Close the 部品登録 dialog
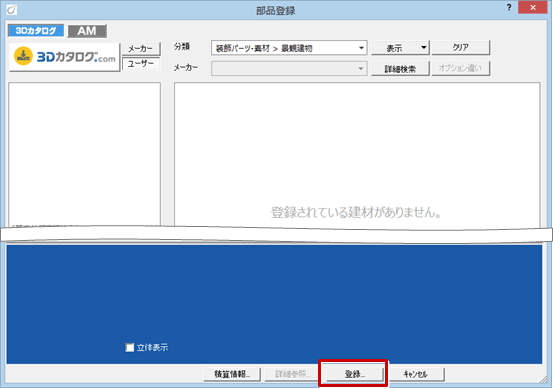The width and height of the screenshot is (553, 389). [x=533, y=7]
